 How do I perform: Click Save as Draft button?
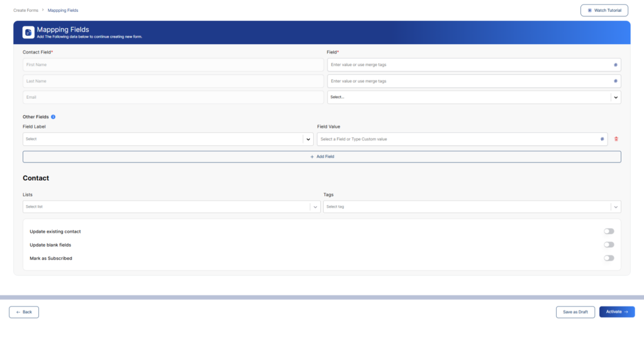[575, 312]
